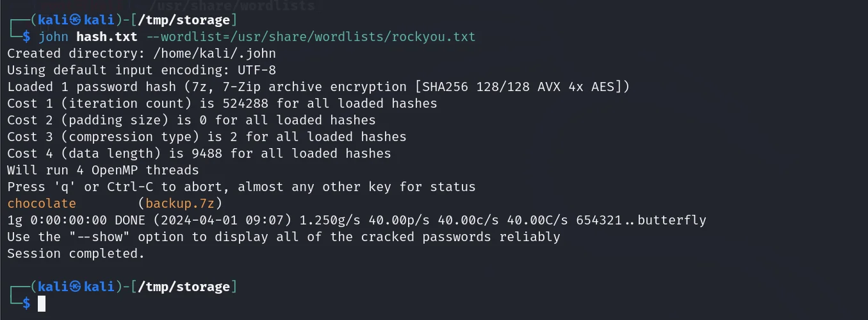Click the "hash.txt" argument

(107, 37)
